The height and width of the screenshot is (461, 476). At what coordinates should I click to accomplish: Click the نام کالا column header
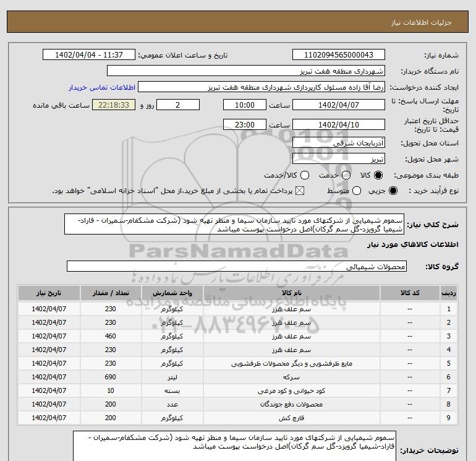(291, 293)
